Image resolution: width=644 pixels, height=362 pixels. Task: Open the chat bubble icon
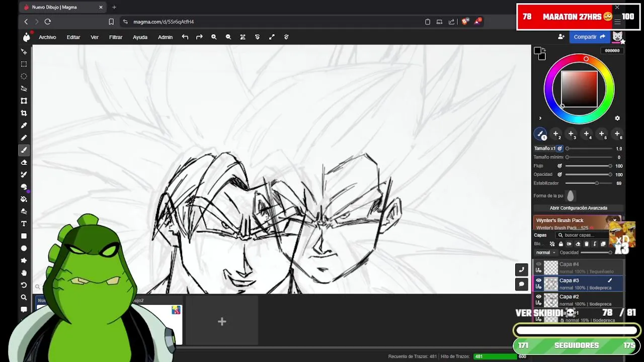click(521, 284)
